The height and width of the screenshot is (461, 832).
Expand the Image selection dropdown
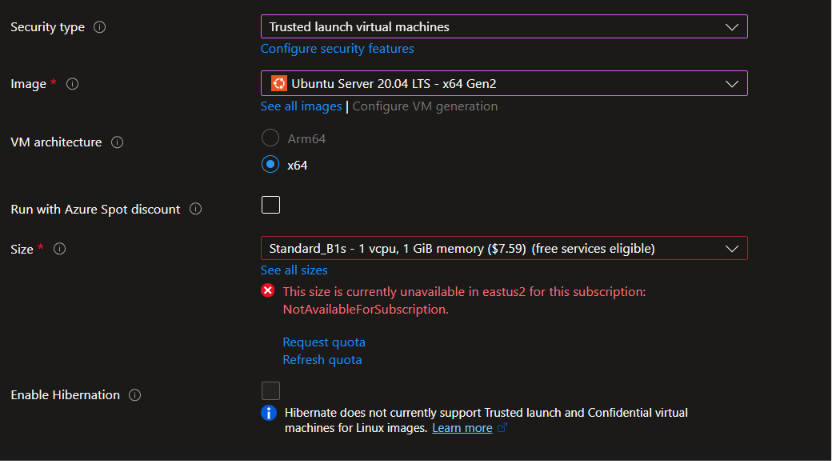pos(504,83)
